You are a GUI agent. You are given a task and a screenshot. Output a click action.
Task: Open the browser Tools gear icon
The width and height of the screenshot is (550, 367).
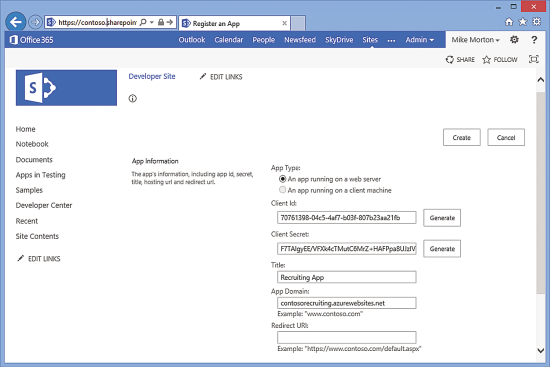coord(537,22)
